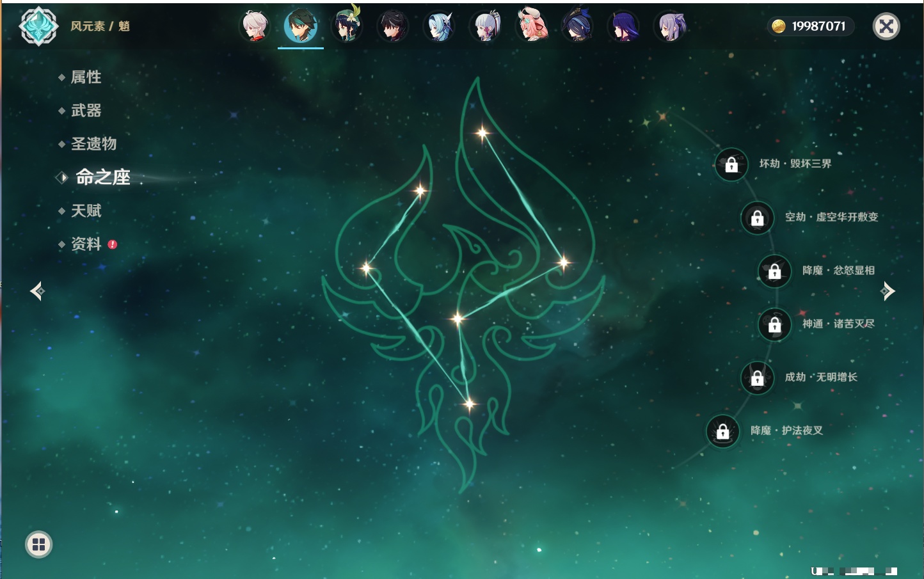Image resolution: width=924 pixels, height=579 pixels.
Task: Click the lock icon for 空劫·虚空华开敷变
Action: [x=758, y=218]
